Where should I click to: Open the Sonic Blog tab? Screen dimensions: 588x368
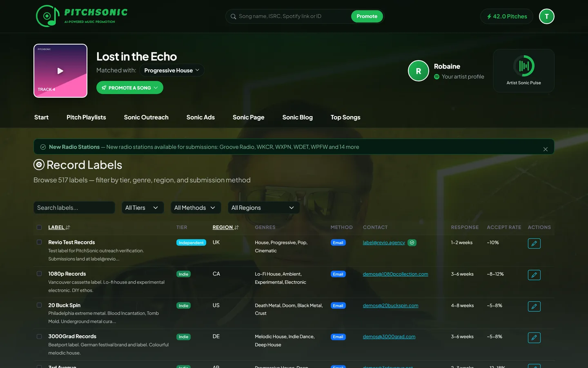coord(298,117)
